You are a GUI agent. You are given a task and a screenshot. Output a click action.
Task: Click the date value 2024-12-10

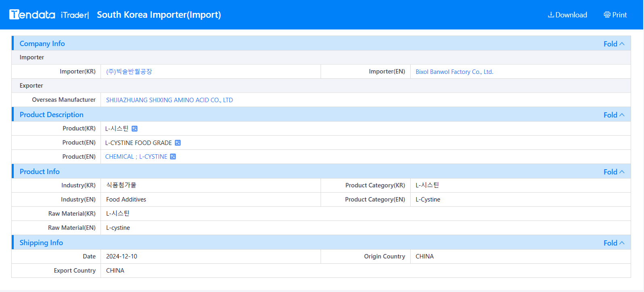(x=122, y=256)
